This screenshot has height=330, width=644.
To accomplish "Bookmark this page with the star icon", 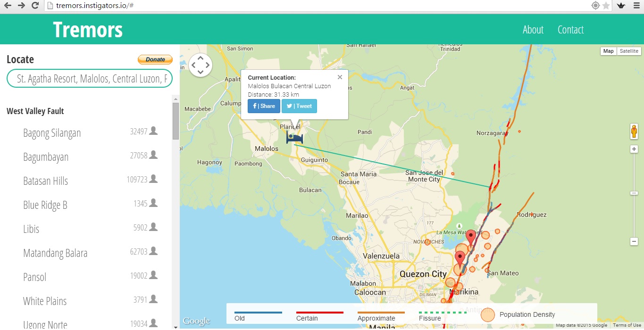I will tap(606, 6).
